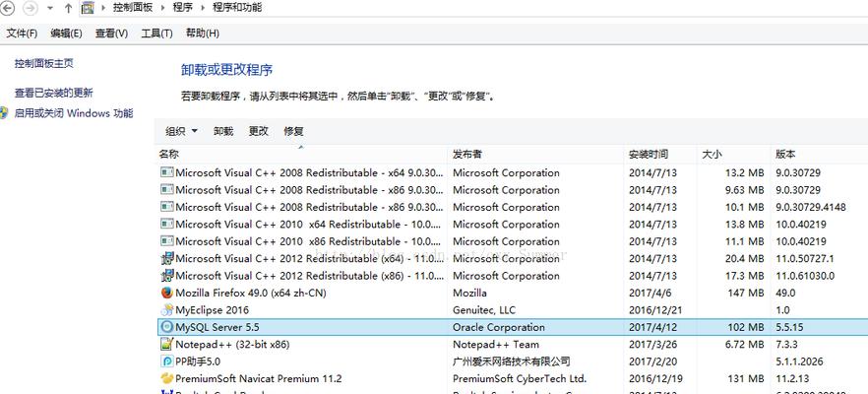Click Notepad++ Team publisher cell
868x394 pixels.
(496, 344)
